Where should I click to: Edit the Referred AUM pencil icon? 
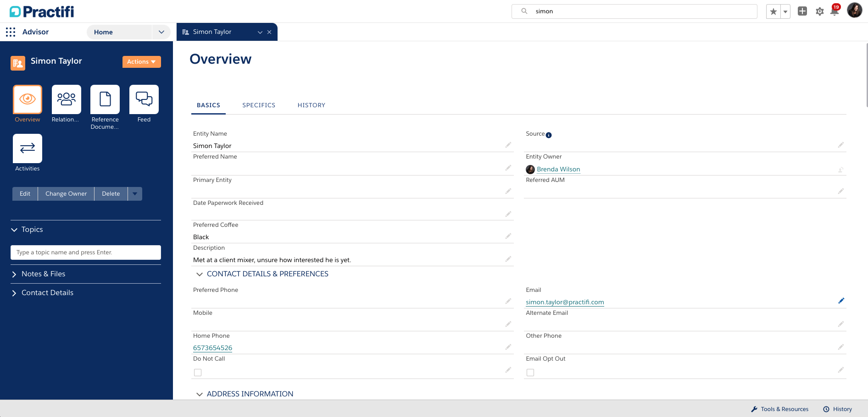[841, 191]
